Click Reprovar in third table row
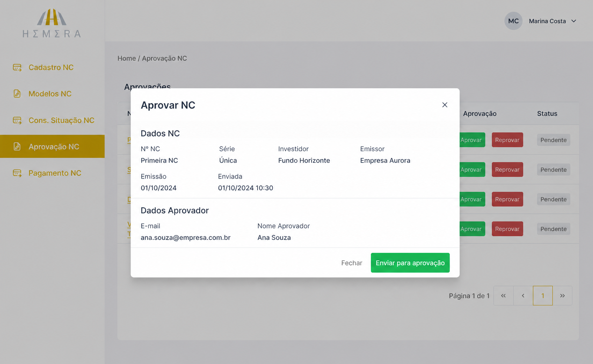 [x=507, y=199]
